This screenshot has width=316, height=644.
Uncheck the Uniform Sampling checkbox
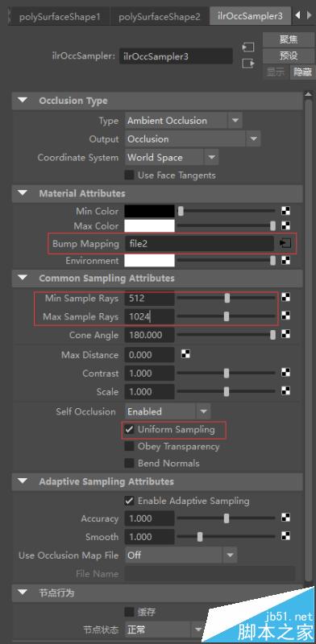[x=129, y=430]
